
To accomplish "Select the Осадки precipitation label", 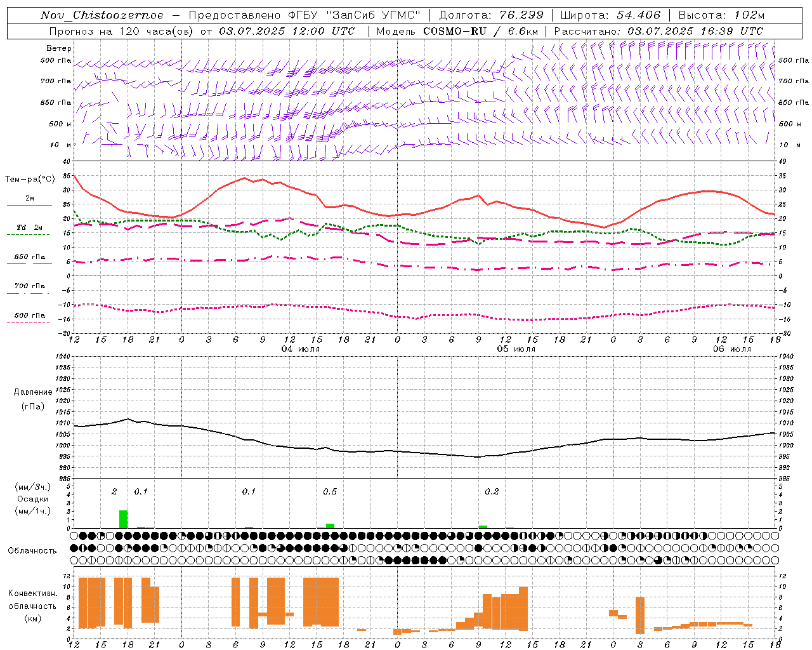I will 33,499.
